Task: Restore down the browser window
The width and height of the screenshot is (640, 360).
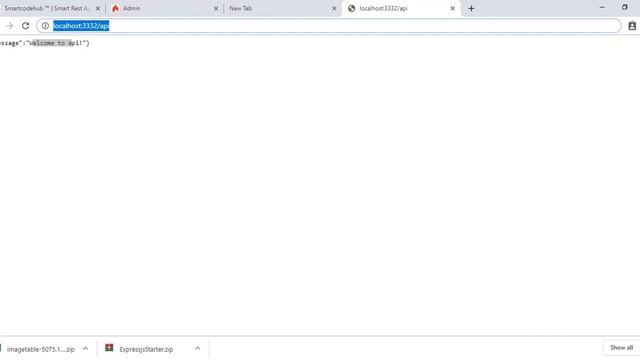Action: point(624,7)
